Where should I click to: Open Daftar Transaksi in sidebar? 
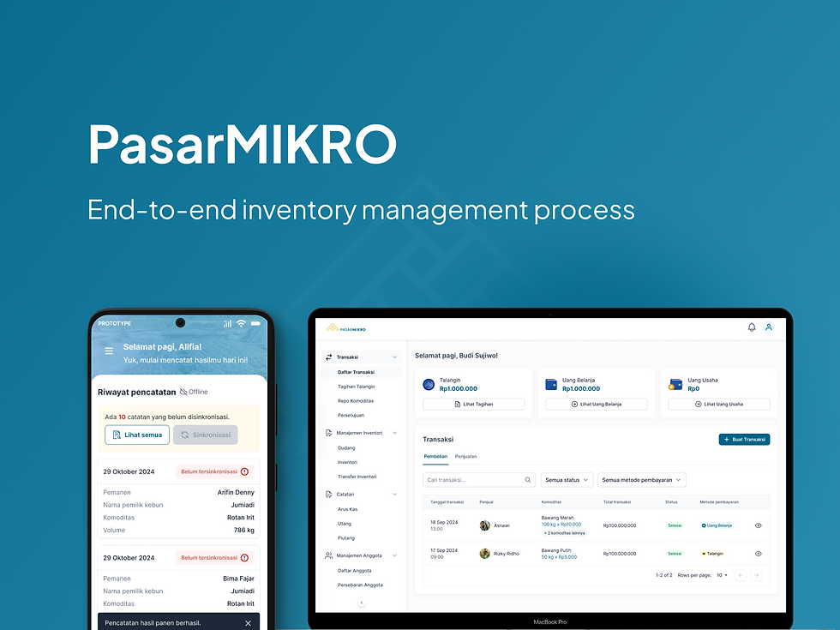click(362, 372)
